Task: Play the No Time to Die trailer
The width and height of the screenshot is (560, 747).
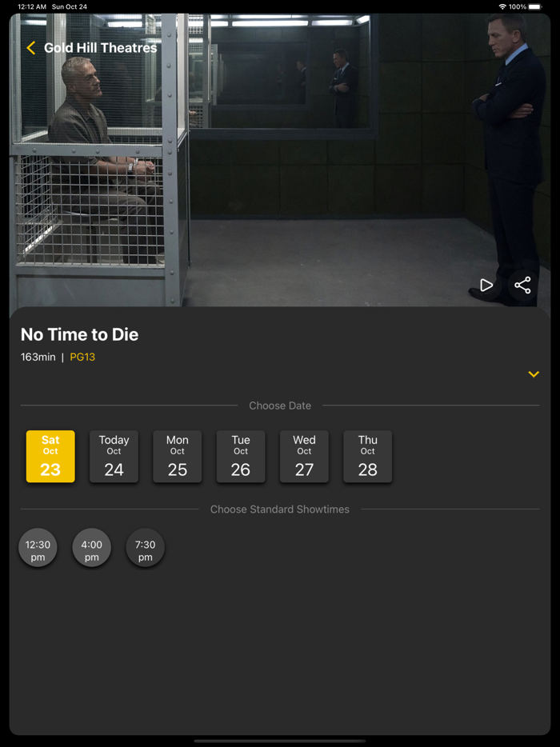Action: point(486,286)
